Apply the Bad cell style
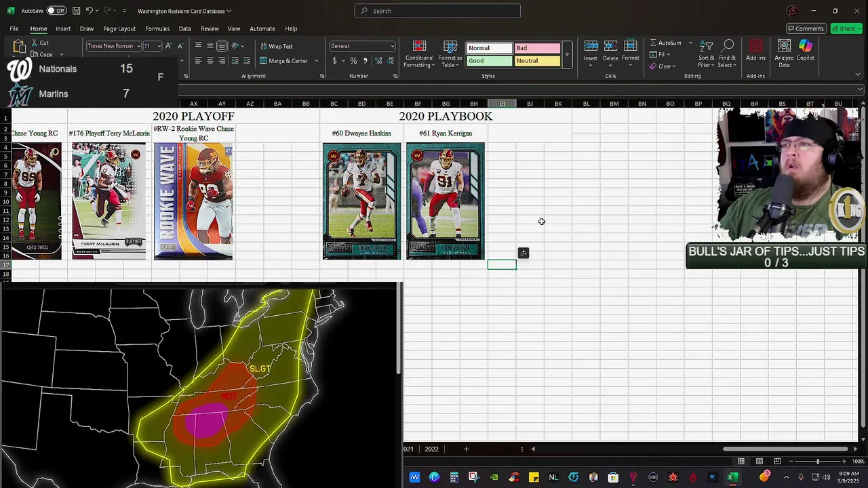The height and width of the screenshot is (488, 868). click(537, 48)
